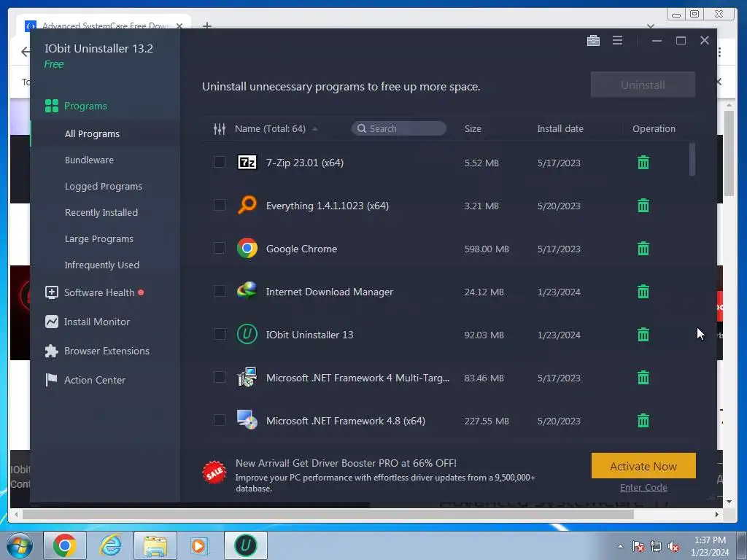Sort by Size column header
The width and height of the screenshot is (747, 560).
pos(473,128)
